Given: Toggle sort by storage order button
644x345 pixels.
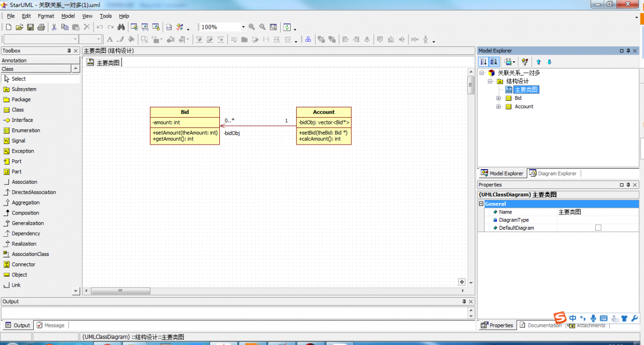Looking at the screenshot, I should click(483, 62).
